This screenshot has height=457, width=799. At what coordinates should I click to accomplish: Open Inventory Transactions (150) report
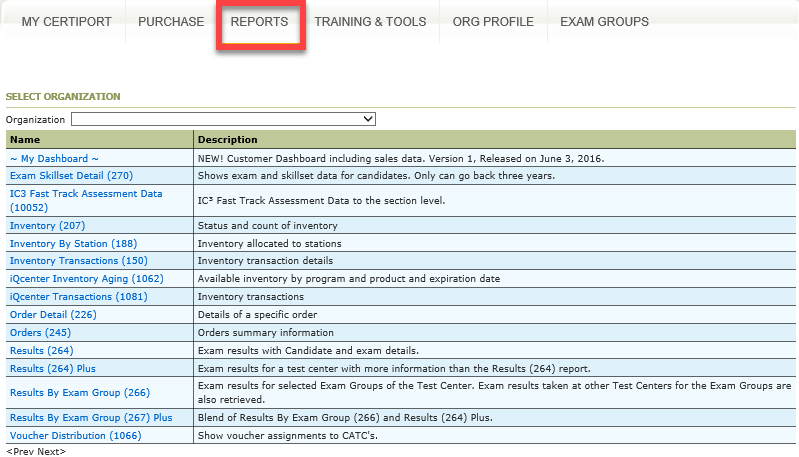coord(78,261)
